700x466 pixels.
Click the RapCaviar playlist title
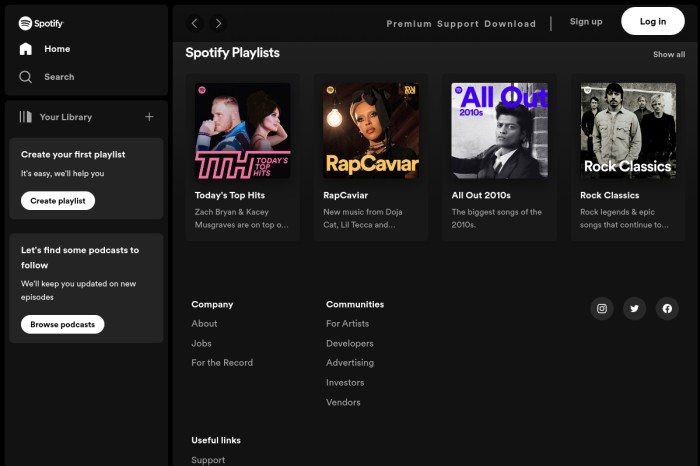[346, 195]
